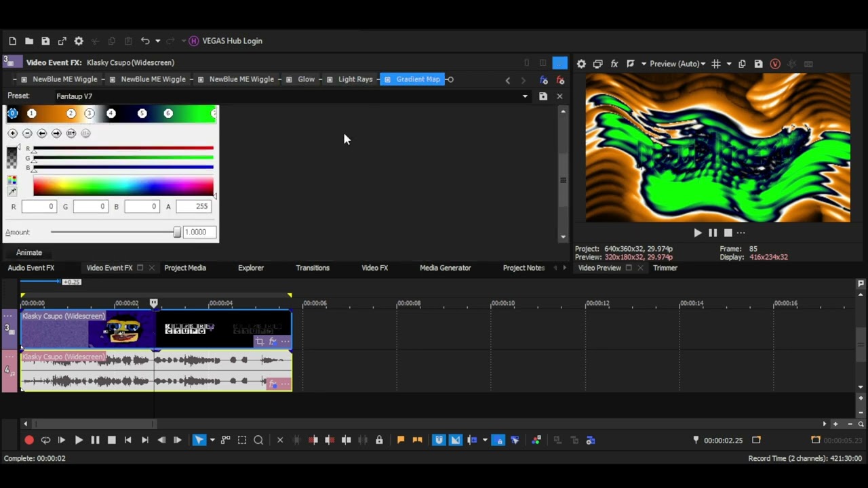This screenshot has width=868, height=488.
Task: Toggle the Gradient Map effect checkbox
Action: [387, 80]
